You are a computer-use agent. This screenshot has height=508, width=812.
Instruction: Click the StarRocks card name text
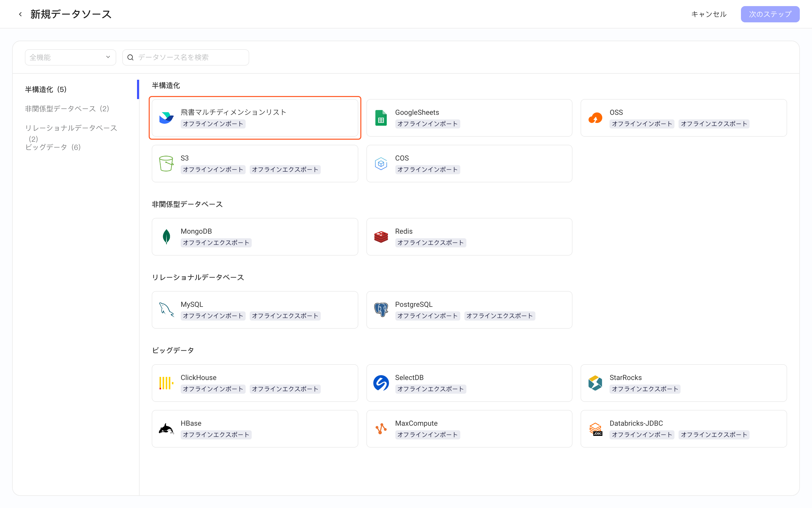click(x=625, y=377)
